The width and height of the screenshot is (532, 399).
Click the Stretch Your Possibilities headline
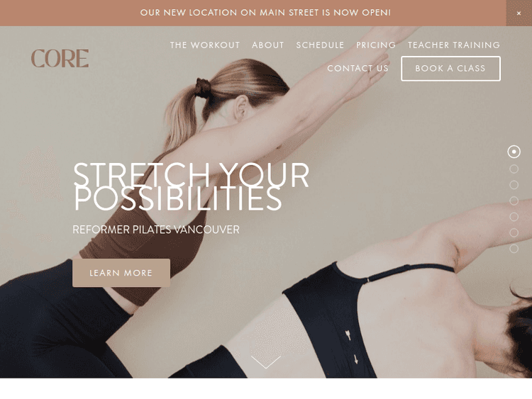pos(191,186)
